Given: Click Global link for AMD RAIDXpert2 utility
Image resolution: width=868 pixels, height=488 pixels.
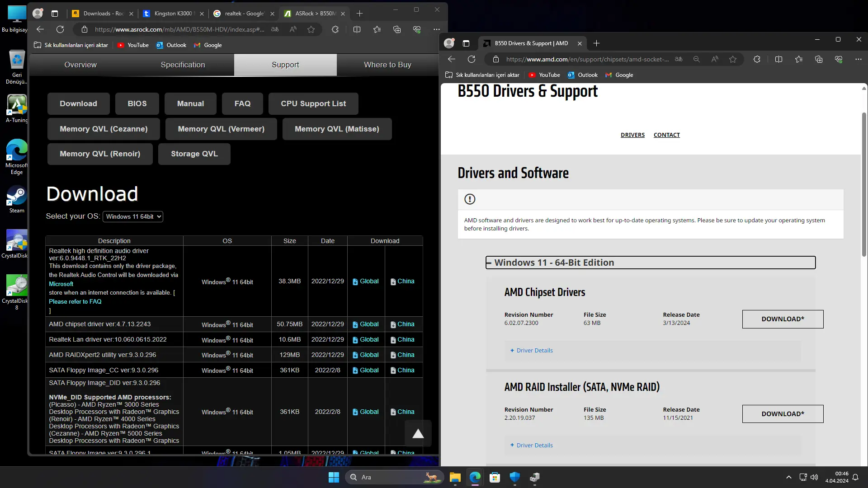Looking at the screenshot, I should point(366,355).
